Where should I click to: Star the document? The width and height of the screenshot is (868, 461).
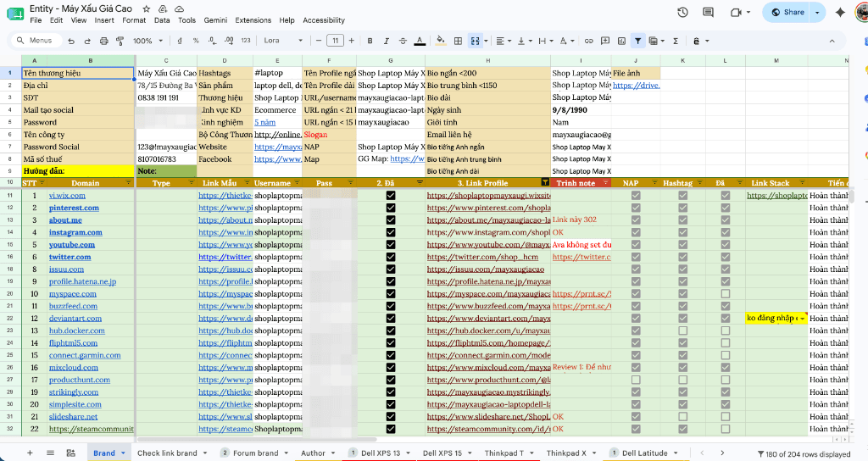point(146,8)
